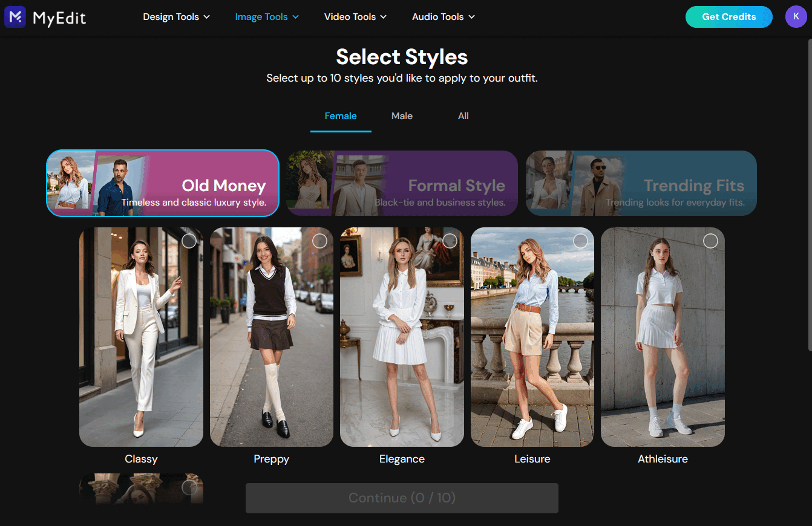Open the Audio Tools dropdown
Viewport: 812px width, 526px height.
coord(444,17)
